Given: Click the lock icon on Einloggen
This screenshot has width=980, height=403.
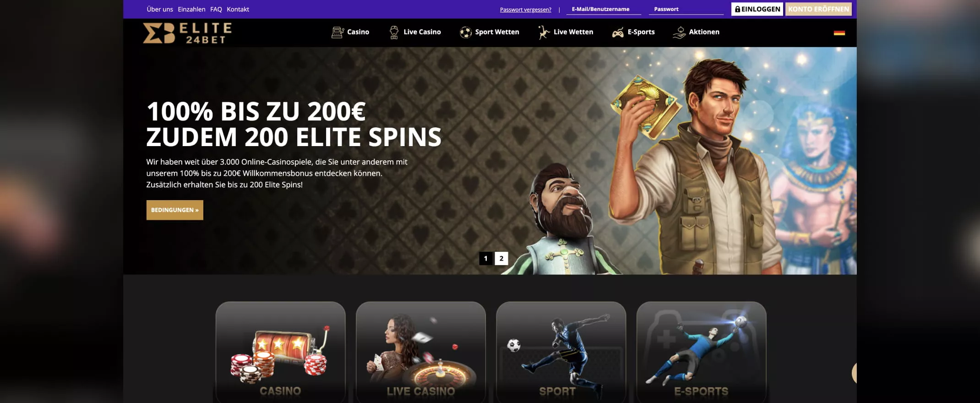Looking at the screenshot, I should (737, 9).
